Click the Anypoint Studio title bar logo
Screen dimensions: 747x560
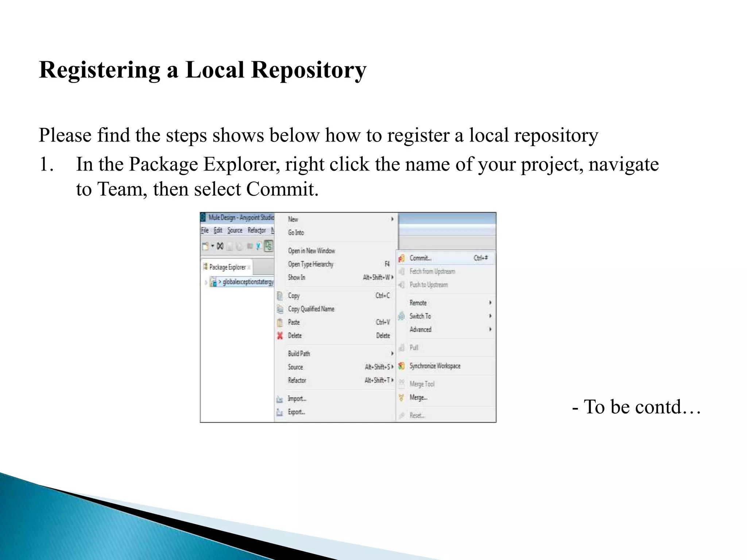click(204, 217)
